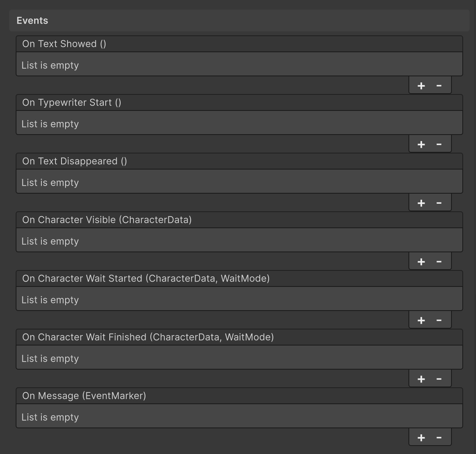
Task: Add a listener to On Text Disappeared
Action: (x=421, y=203)
